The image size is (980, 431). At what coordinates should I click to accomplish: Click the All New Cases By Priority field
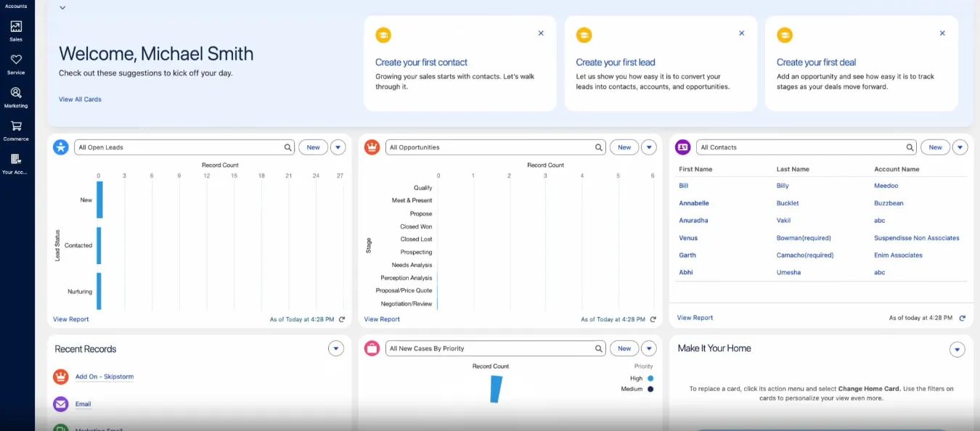coord(490,349)
